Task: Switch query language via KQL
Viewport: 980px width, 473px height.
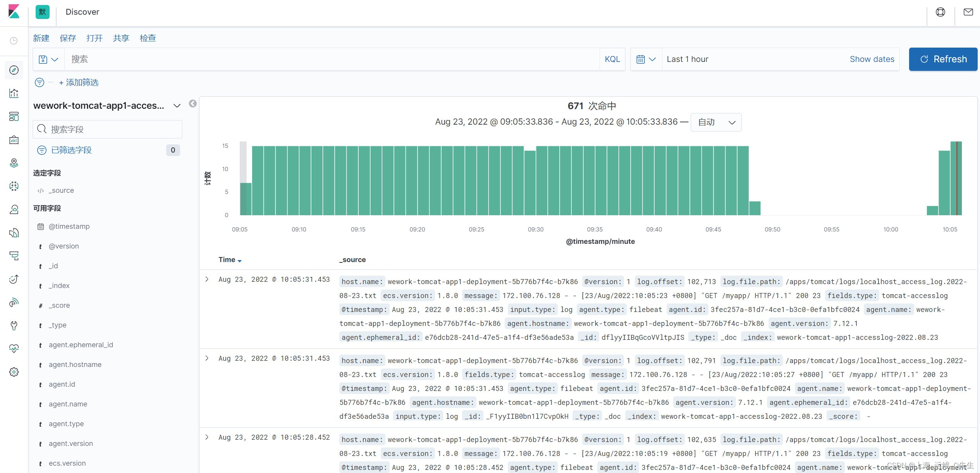Action: [612, 59]
